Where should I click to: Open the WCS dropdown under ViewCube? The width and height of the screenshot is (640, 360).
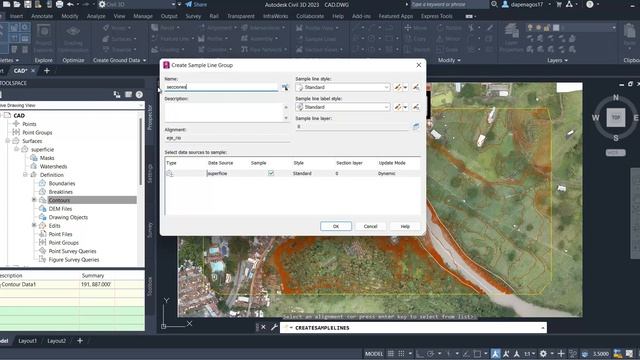[616, 153]
